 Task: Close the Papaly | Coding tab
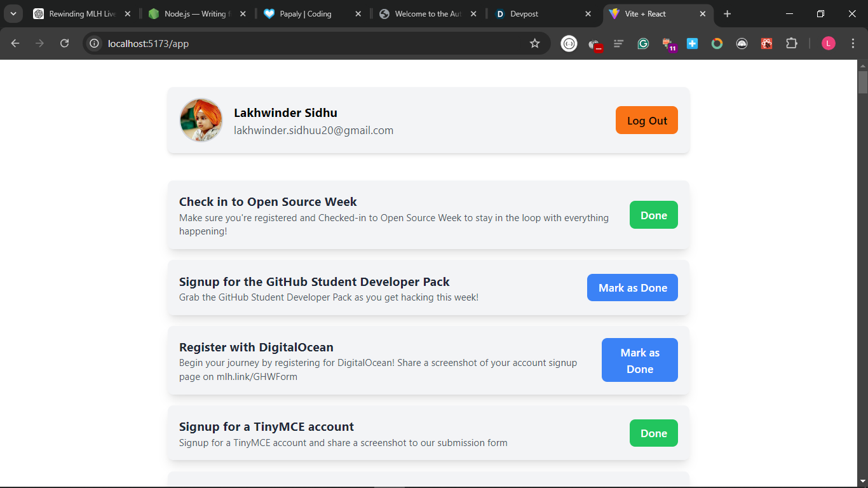pos(358,14)
